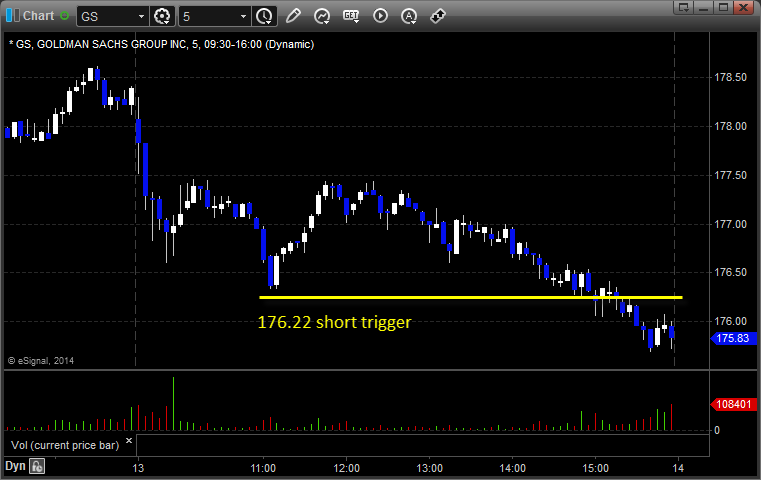Click the Dyn scaling label

click(x=15, y=466)
